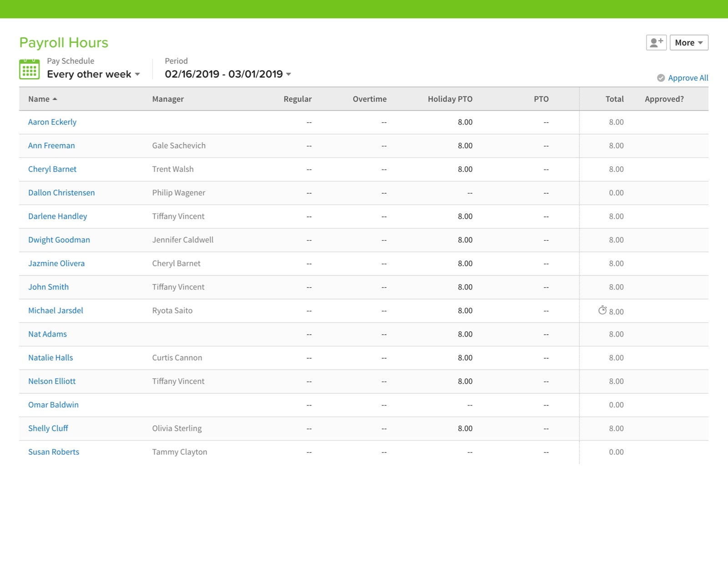Click the 0.00 total for Susan Roberts
728x582 pixels.
point(616,452)
